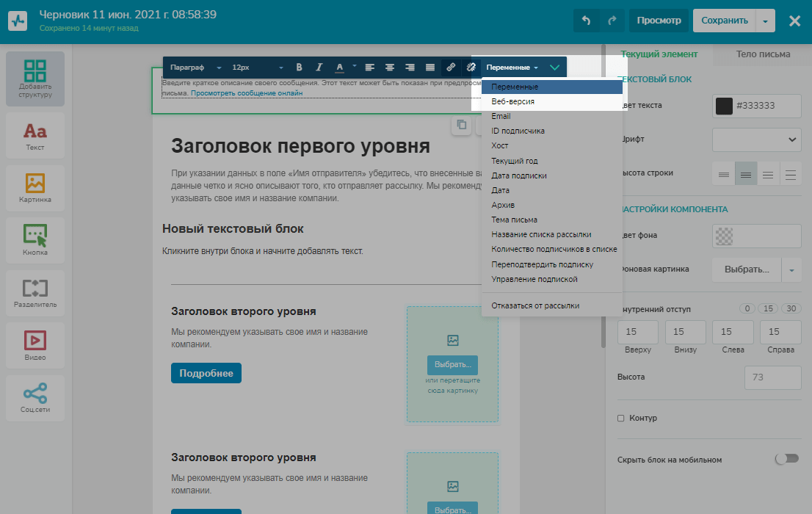
Task: Enable the Контур checkbox
Action: click(x=621, y=418)
